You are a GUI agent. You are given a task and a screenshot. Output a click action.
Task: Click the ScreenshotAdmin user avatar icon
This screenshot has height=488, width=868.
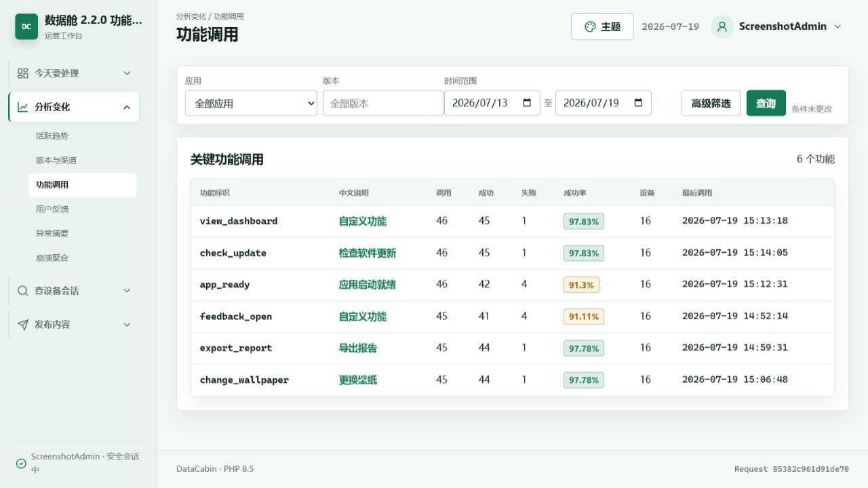coord(722,26)
